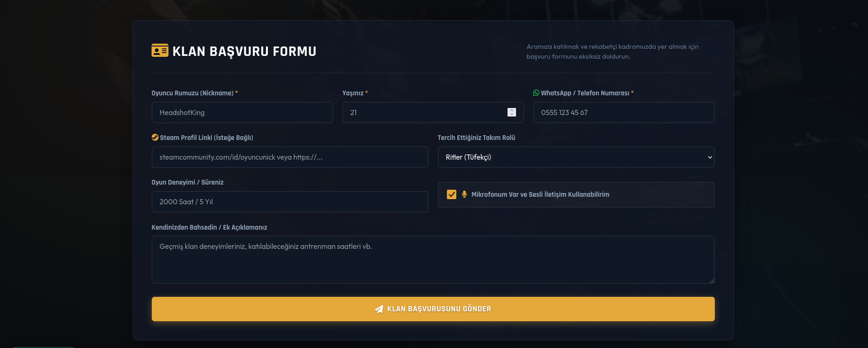
Task: Click the Steam Profil Linki input box
Action: click(290, 157)
